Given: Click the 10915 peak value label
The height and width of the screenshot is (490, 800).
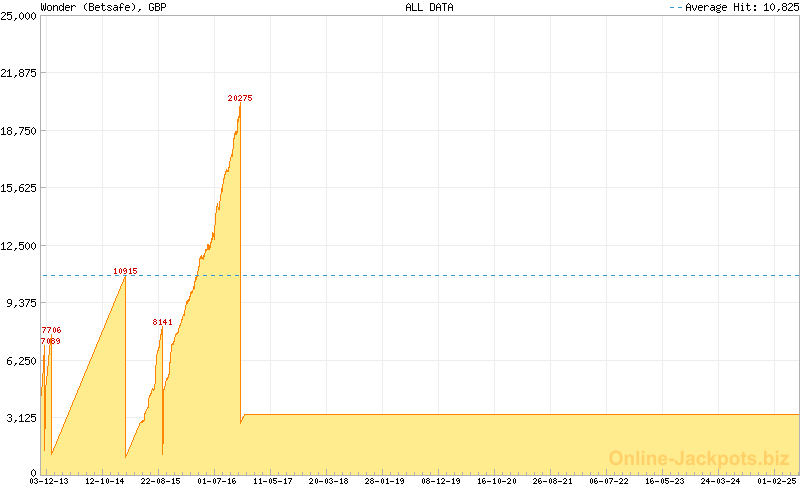Looking at the screenshot, I should tap(125, 271).
